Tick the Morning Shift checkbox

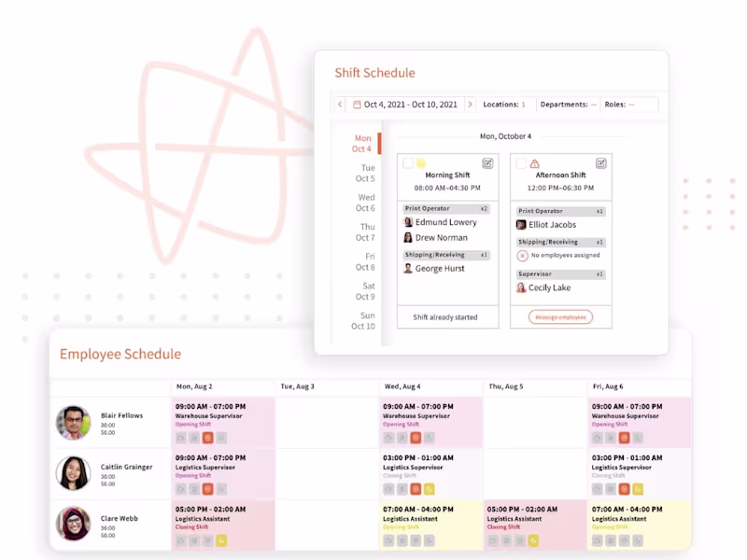pos(408,163)
